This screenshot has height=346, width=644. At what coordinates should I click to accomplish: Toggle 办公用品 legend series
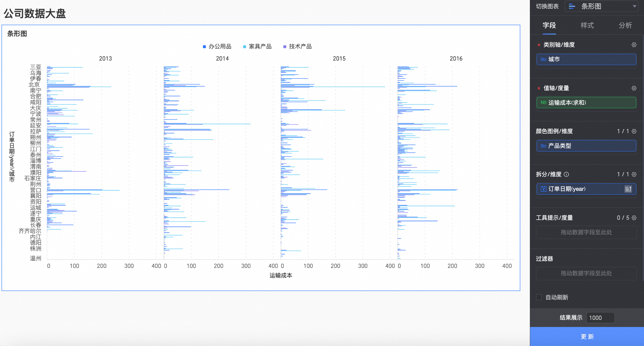pyautogui.click(x=220, y=46)
